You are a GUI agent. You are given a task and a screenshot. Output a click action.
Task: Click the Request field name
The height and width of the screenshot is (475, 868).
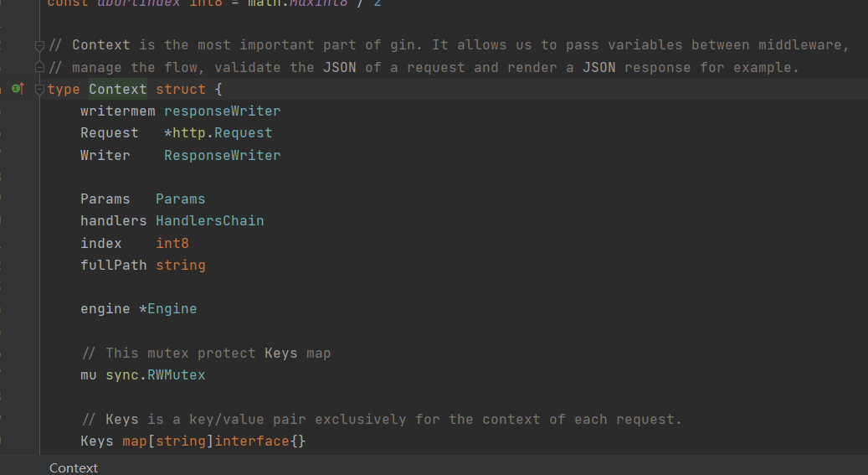tap(109, 133)
